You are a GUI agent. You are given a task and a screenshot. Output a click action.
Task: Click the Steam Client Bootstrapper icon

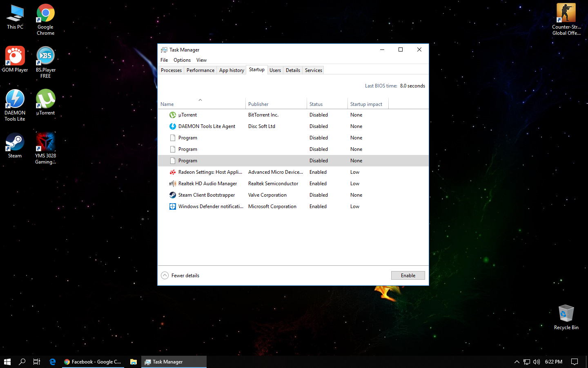click(x=173, y=195)
